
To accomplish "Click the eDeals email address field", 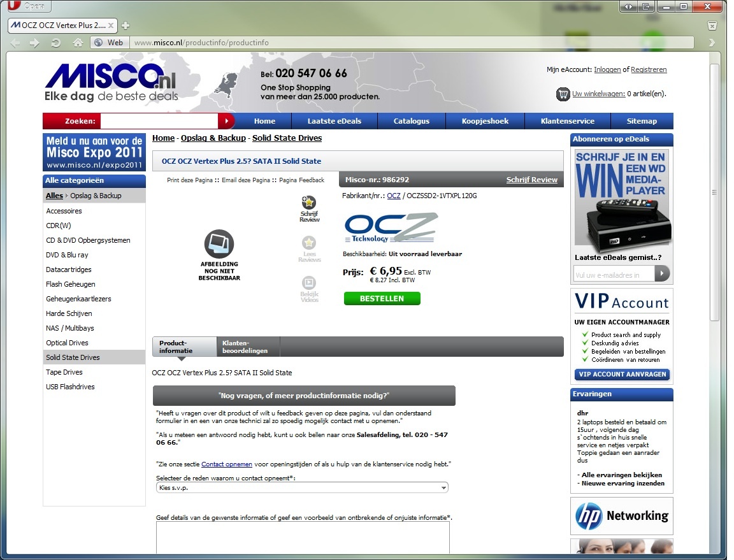I will coord(614,275).
